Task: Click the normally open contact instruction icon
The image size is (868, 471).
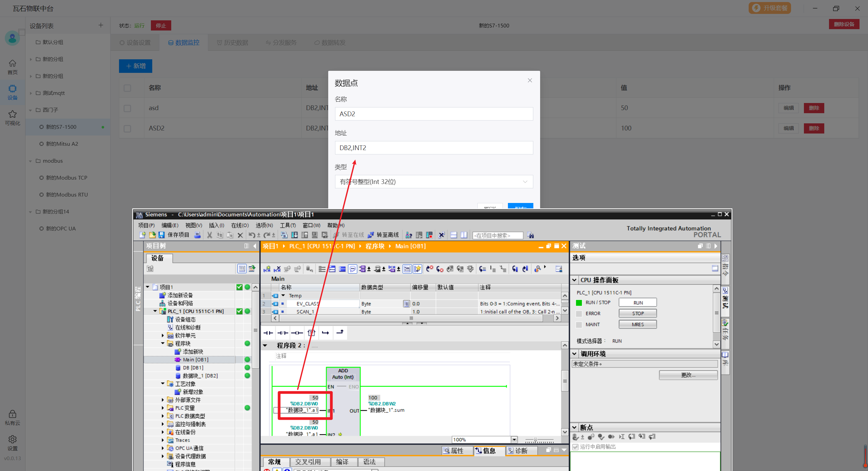Action: [x=268, y=333]
